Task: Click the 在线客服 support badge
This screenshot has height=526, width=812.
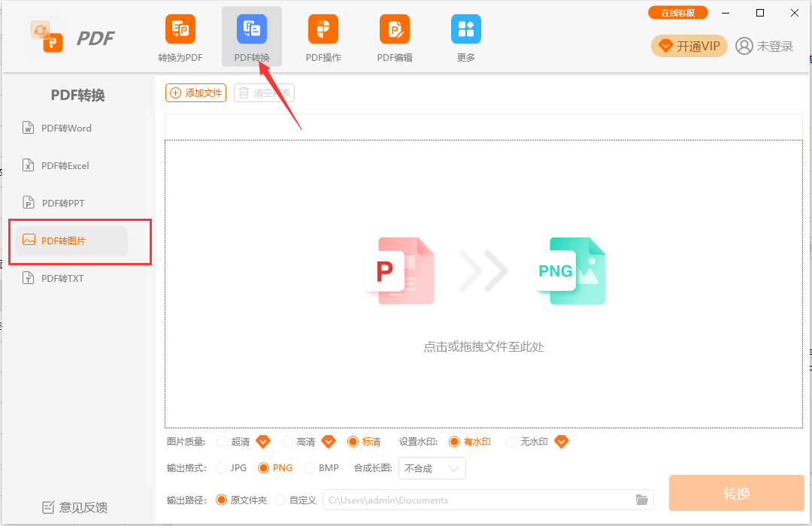Action: [x=677, y=13]
